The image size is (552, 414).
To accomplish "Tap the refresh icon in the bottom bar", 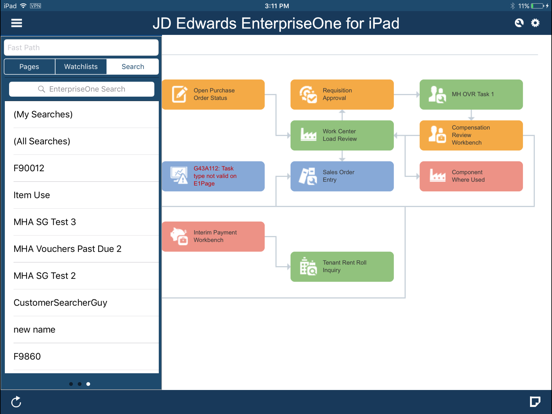I will point(16,402).
